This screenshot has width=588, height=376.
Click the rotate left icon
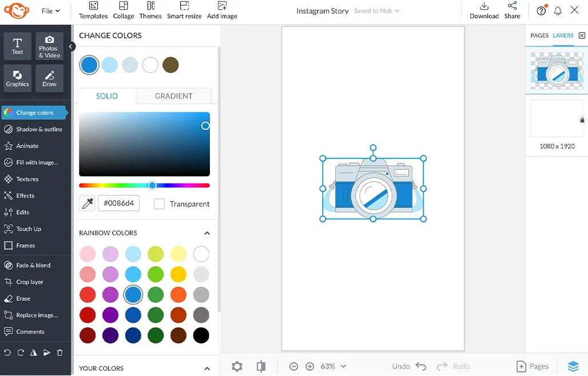(x=7, y=353)
